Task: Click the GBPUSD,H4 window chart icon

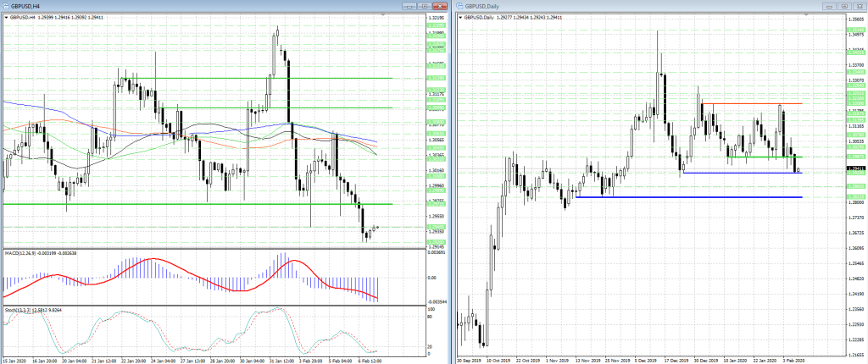Action: pos(6,7)
